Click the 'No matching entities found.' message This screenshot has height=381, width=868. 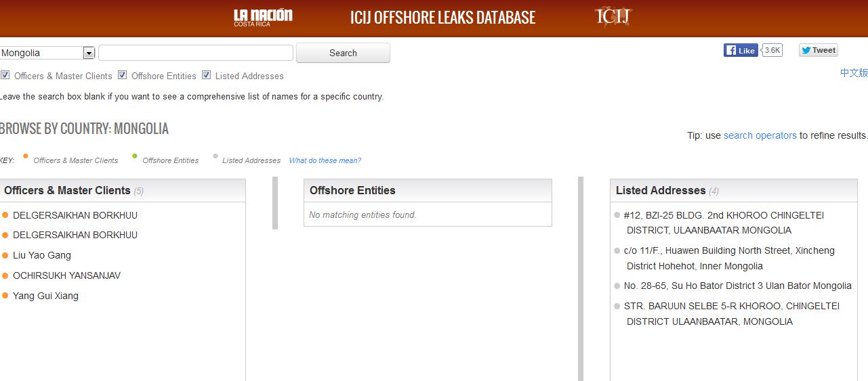[x=363, y=215]
